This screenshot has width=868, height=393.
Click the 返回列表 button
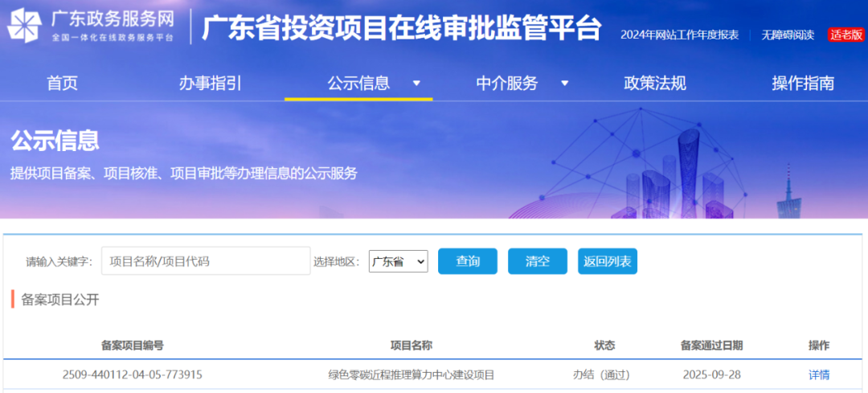[607, 261]
